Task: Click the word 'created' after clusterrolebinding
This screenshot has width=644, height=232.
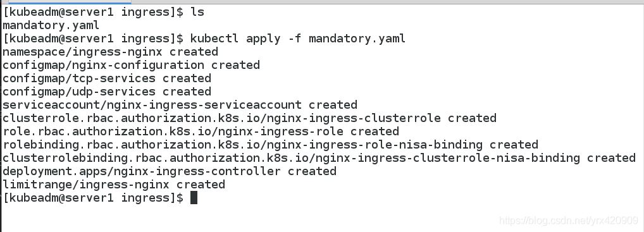Action: click(611, 157)
